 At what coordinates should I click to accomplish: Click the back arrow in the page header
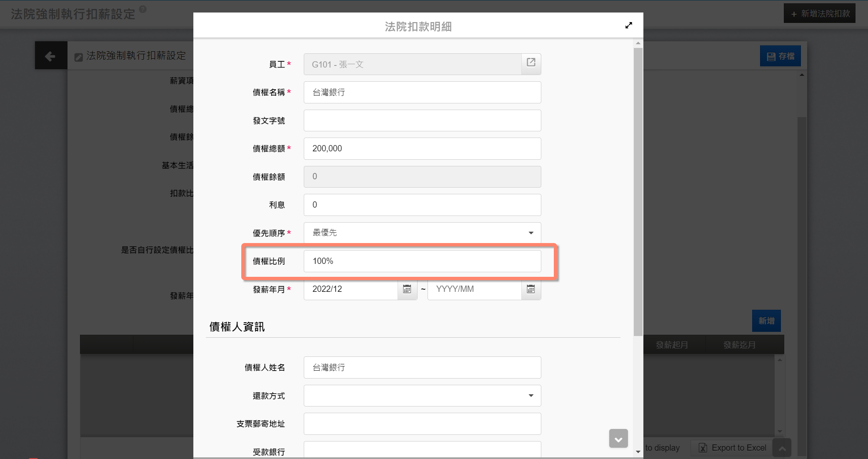[x=50, y=56]
